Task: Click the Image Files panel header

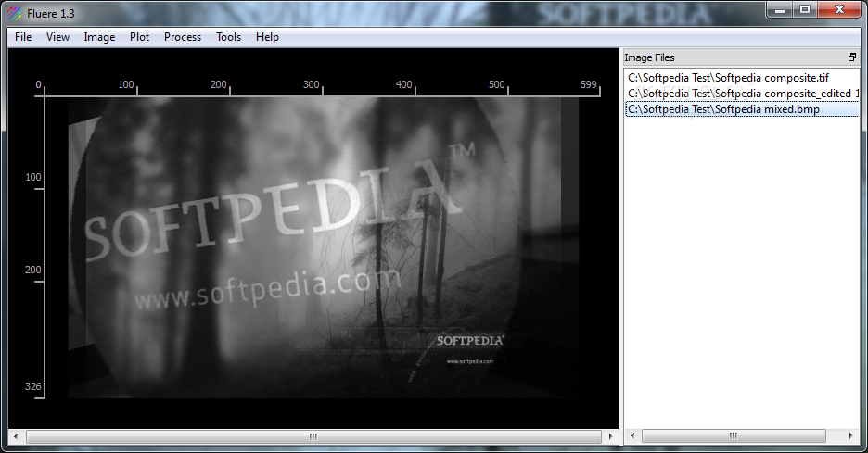Action: click(741, 57)
